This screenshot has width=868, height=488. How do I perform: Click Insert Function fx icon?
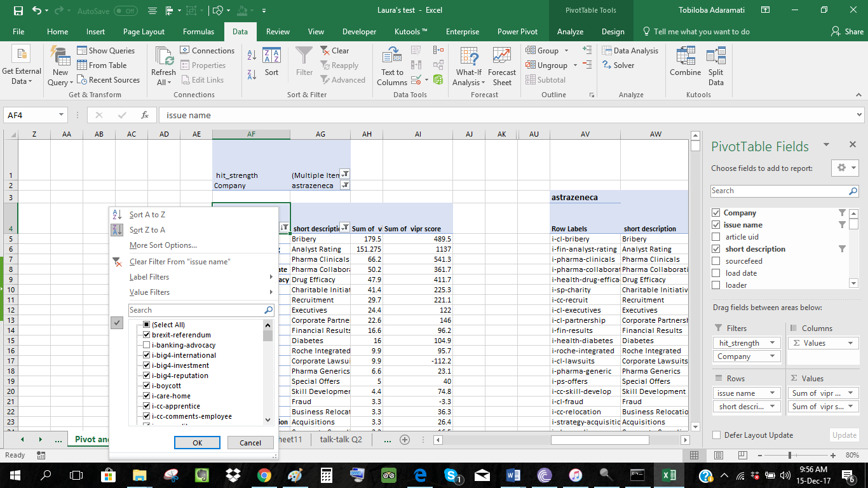[145, 115]
